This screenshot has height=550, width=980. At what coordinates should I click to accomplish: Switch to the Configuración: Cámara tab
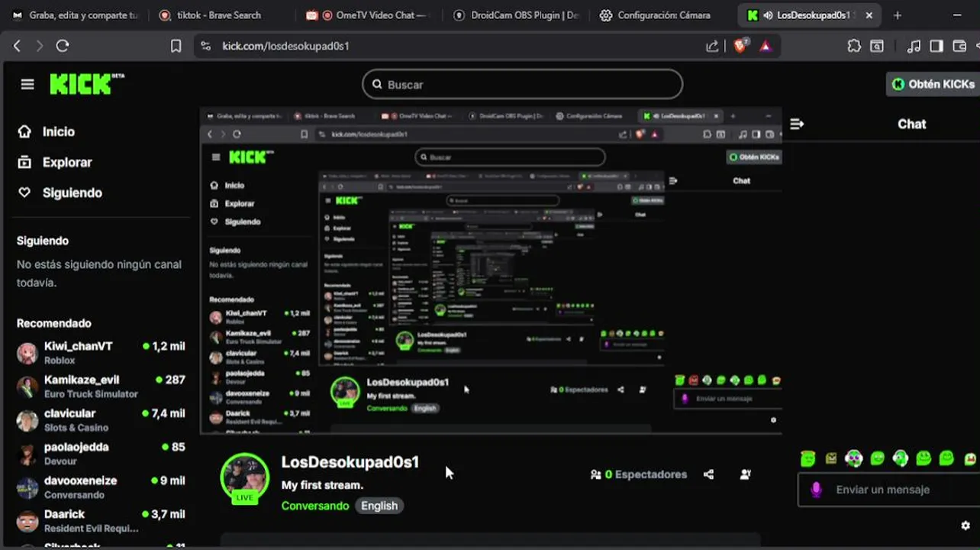(x=662, y=15)
